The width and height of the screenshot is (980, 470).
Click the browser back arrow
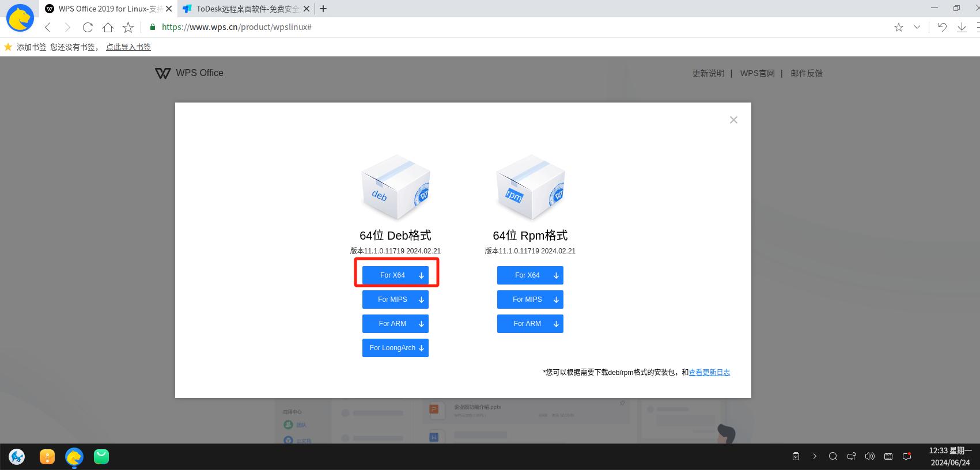pos(48,27)
